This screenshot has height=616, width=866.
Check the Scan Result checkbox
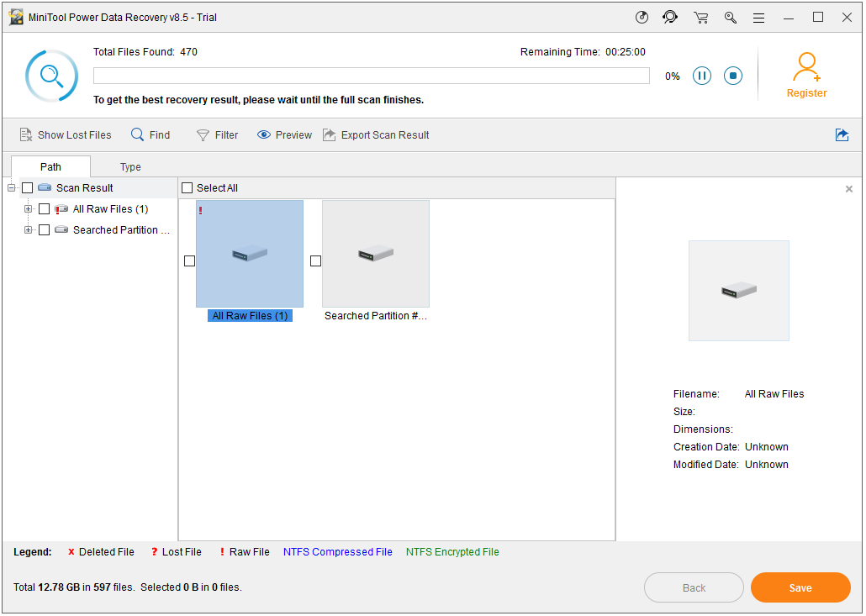click(27, 188)
